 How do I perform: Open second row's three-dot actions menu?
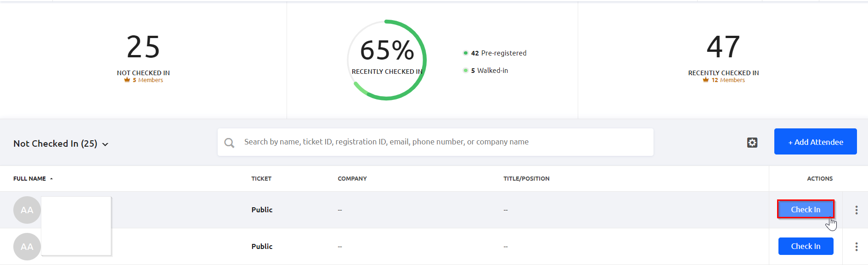856,247
